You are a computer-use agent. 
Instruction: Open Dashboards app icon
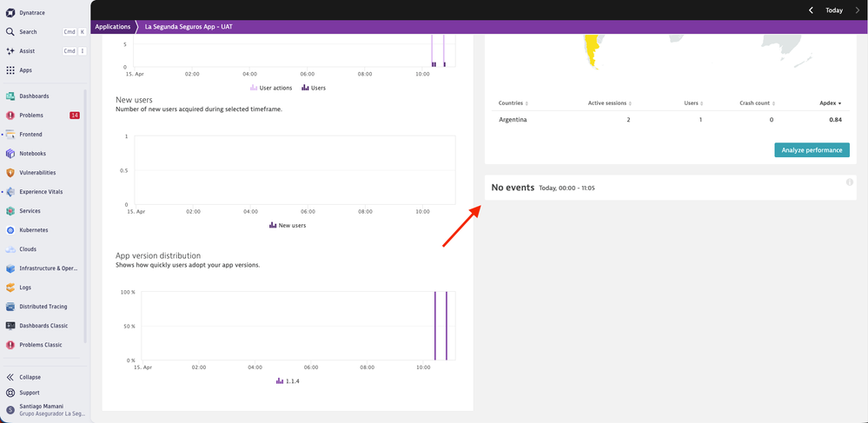10,96
